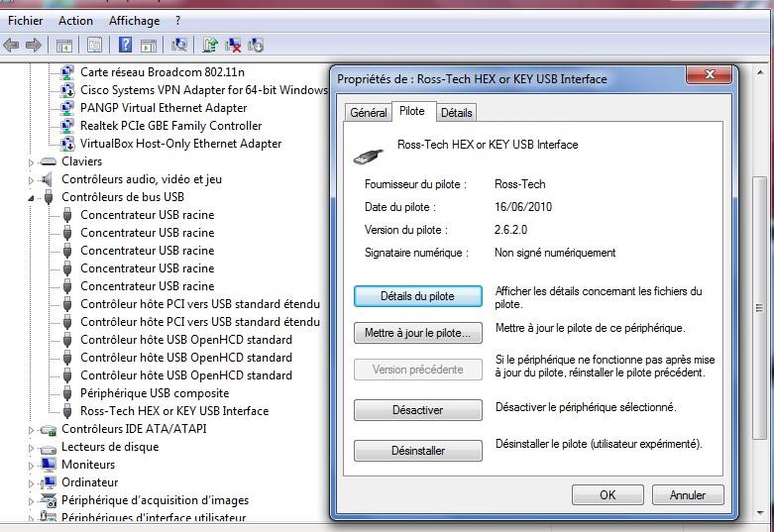
Task: Expand the Moniteurs category
Action: click(31, 466)
